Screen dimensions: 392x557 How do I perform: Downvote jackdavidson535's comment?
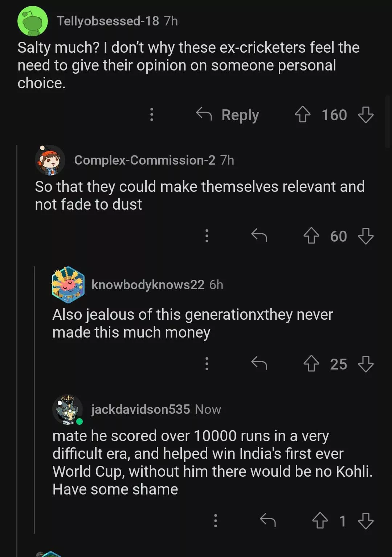click(x=366, y=521)
